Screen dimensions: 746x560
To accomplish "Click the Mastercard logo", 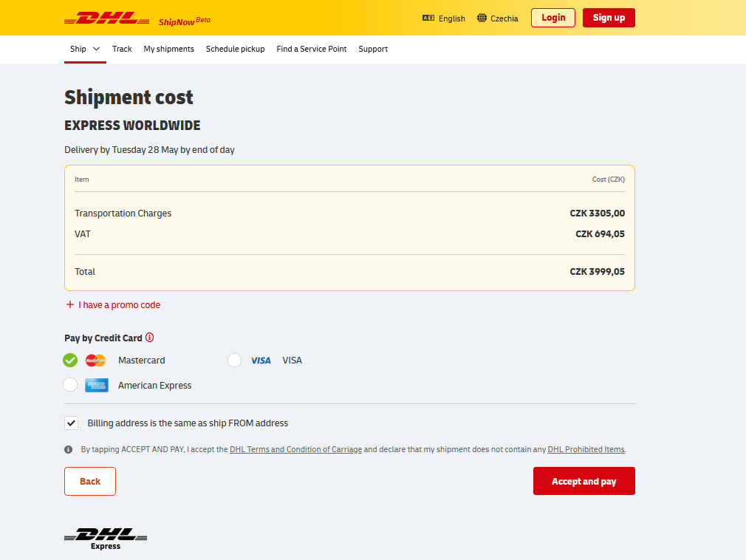I will [x=95, y=361].
